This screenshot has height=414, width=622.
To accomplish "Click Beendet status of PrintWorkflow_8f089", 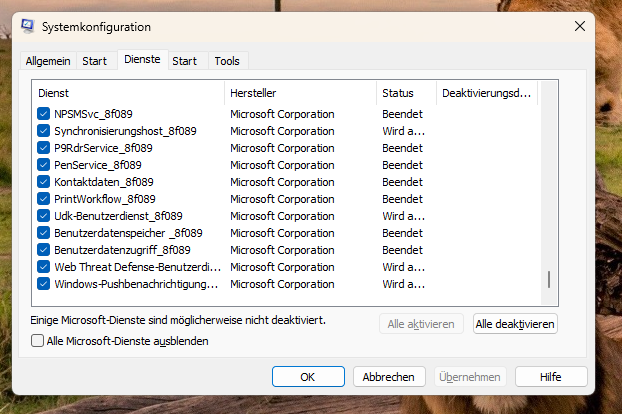I will (x=402, y=199).
